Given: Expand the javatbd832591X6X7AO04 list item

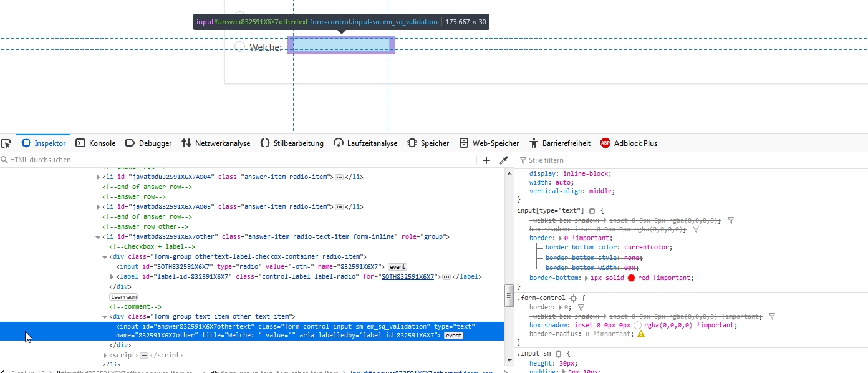Looking at the screenshot, I should [98, 177].
